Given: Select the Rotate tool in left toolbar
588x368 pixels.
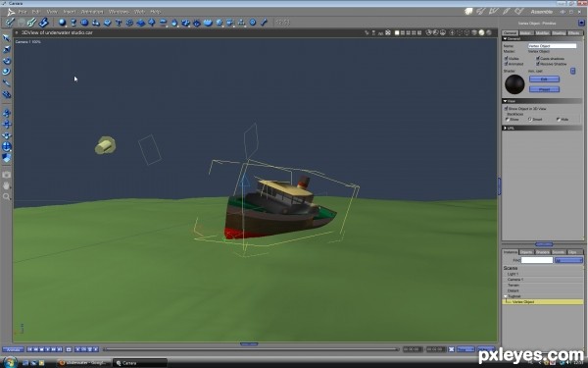Looking at the screenshot, I should point(7,61).
